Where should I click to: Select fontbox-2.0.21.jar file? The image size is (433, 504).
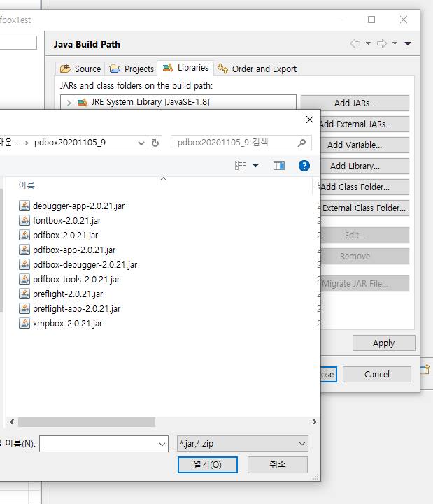[66, 221]
